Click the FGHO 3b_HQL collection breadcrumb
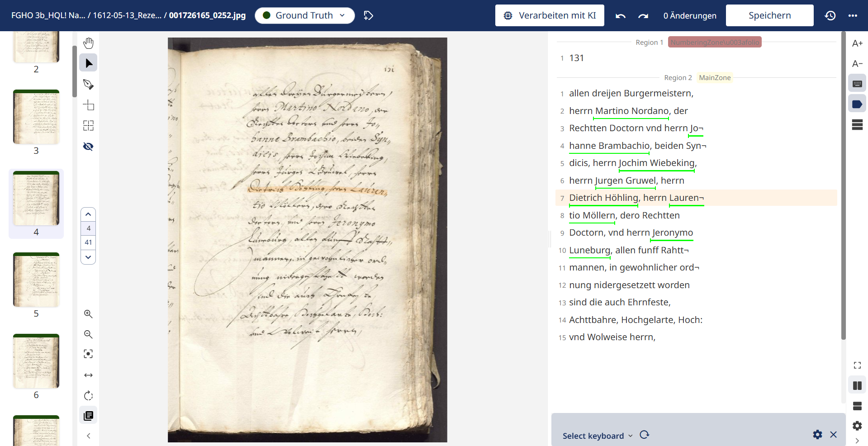This screenshot has width=868, height=446. 48,15
